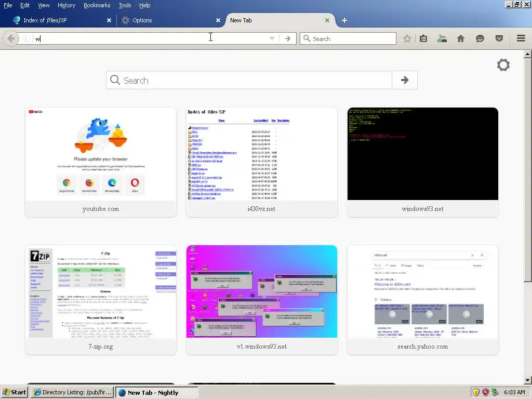Click the red shield tray icon
532x399 pixels.
point(486,392)
